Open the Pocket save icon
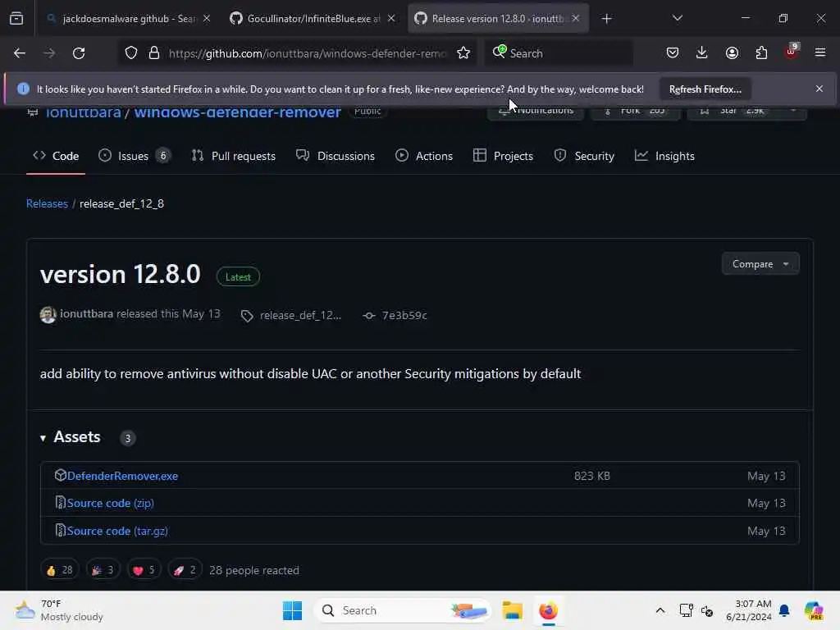Viewport: 840px width, 630px height. point(673,52)
